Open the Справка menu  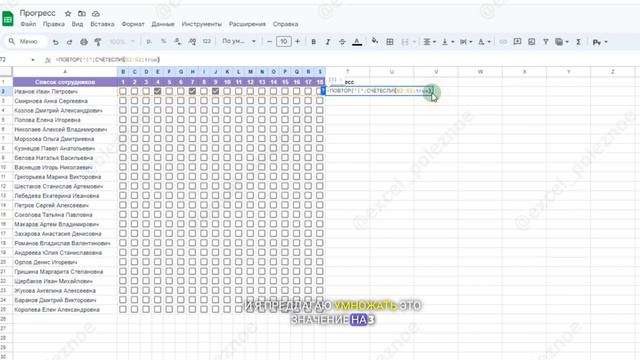[x=285, y=24]
